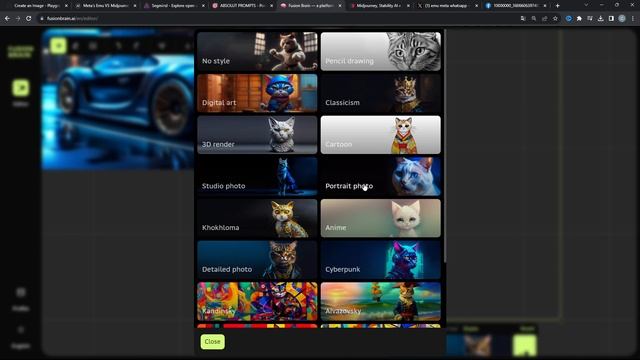Close the Fusion Brain browser tab
This screenshot has width=640, height=360.
coord(340,6)
